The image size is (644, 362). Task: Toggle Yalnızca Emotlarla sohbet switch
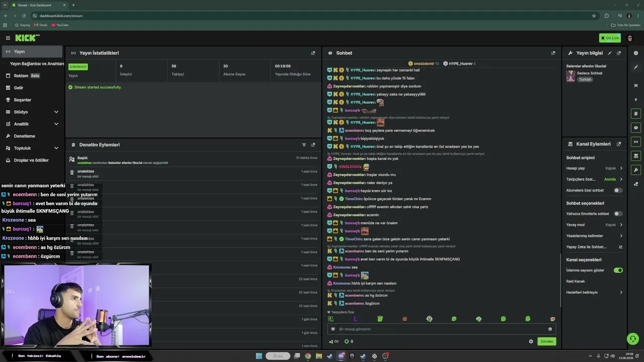coord(618,214)
